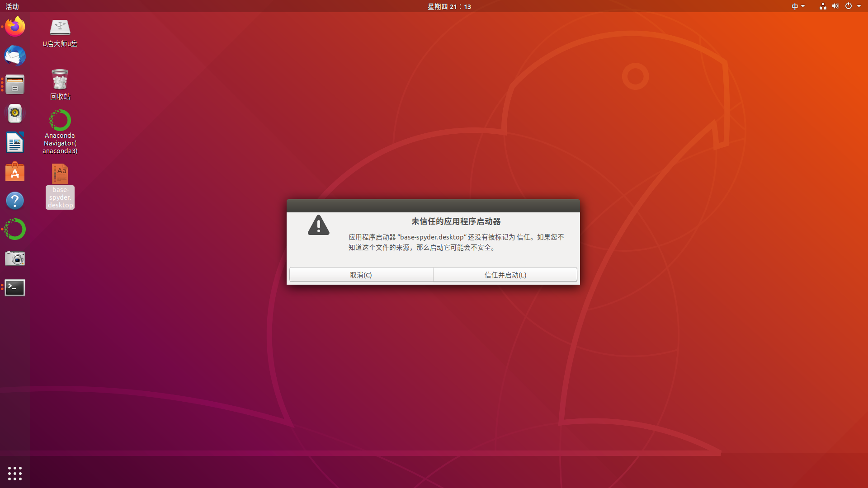Expand the system menu arrow at top right

(859, 6)
